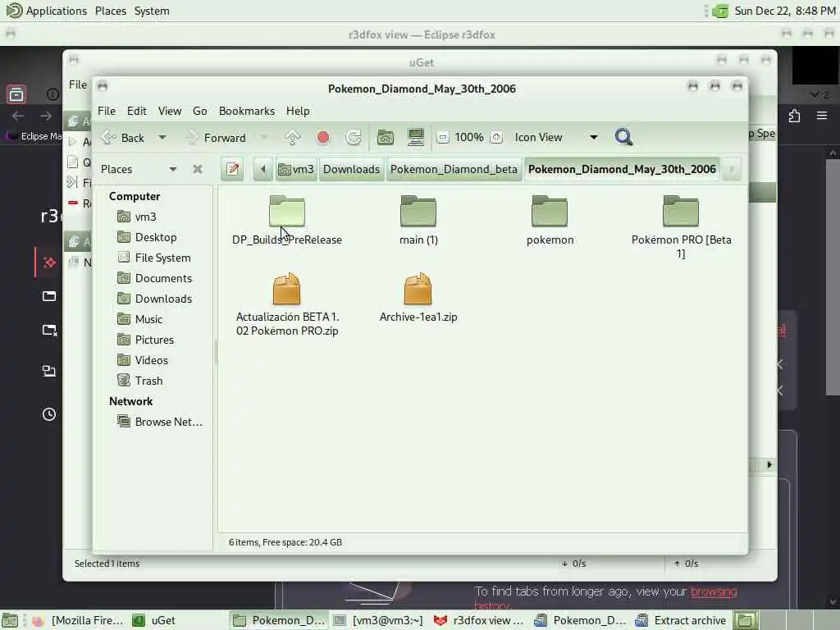Open the Bookmarks menu
The width and height of the screenshot is (840, 630).
pos(246,111)
